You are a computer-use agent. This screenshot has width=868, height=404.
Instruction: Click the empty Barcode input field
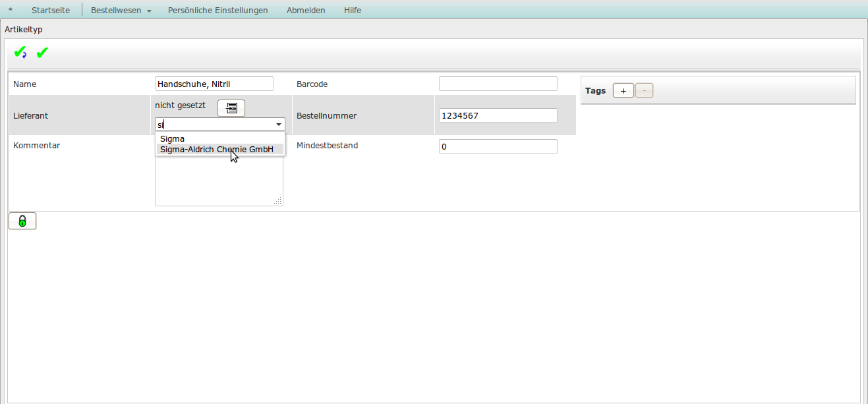498,84
